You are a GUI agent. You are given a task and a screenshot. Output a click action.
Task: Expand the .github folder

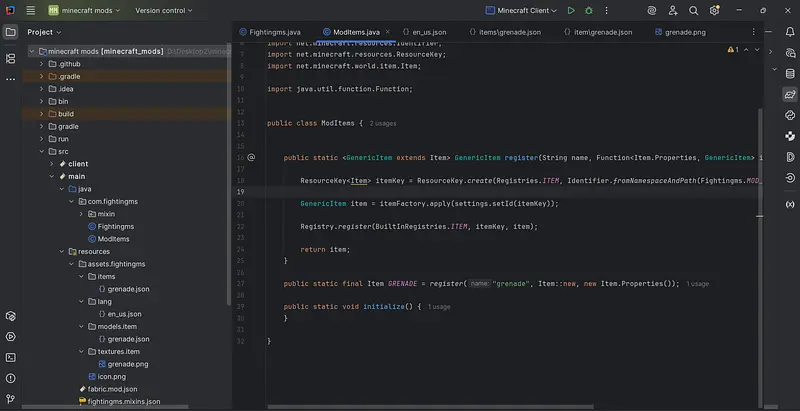40,62
